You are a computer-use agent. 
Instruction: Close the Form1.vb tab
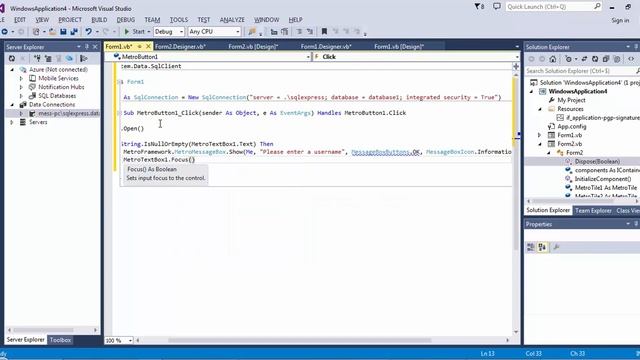(x=149, y=47)
